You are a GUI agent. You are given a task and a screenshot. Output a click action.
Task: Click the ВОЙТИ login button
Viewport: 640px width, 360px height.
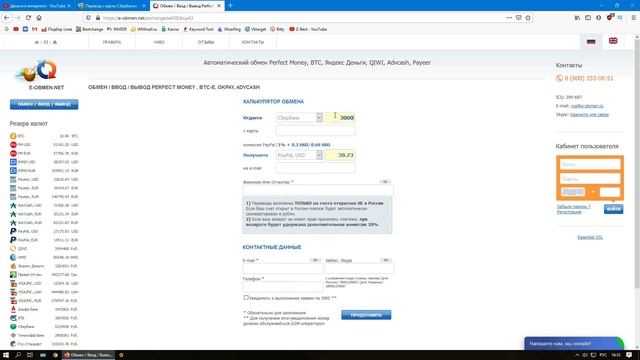tap(613, 209)
